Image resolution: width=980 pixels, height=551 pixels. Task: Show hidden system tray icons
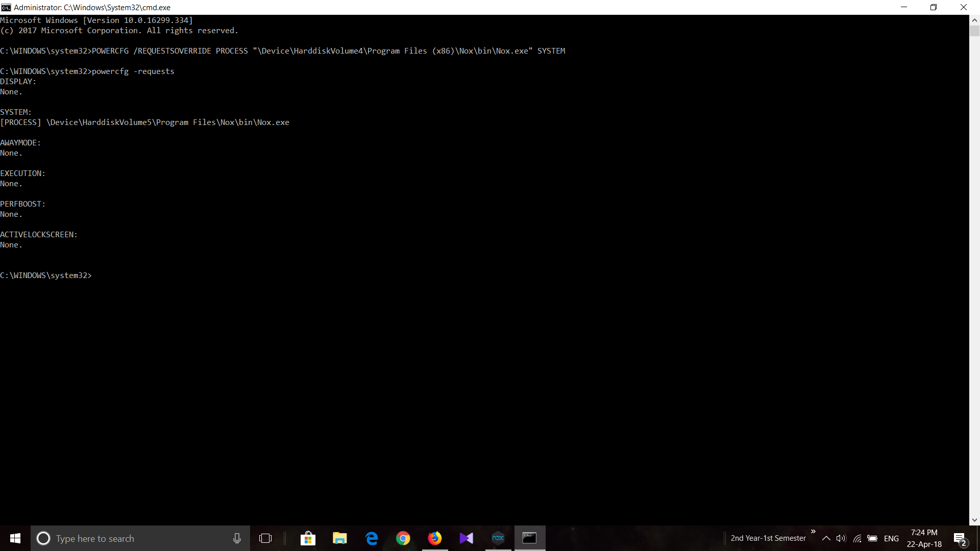[x=826, y=538]
